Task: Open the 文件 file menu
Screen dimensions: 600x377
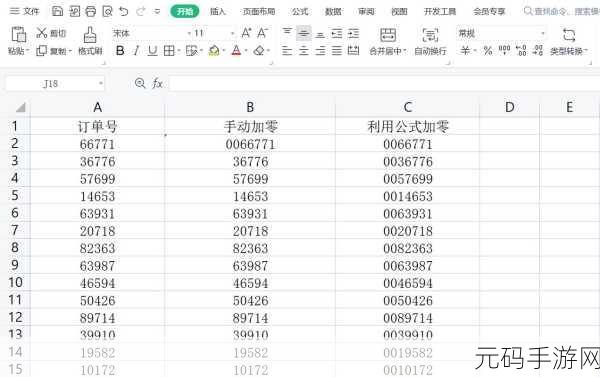Action: click(x=24, y=11)
